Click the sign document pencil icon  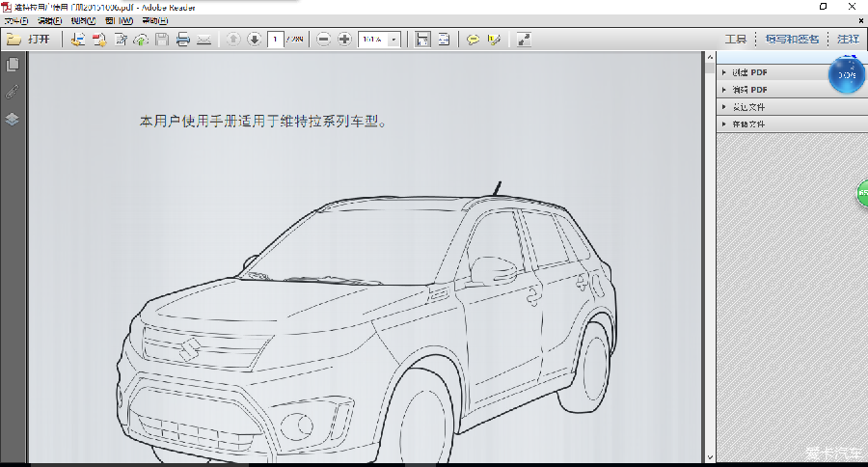tap(121, 40)
